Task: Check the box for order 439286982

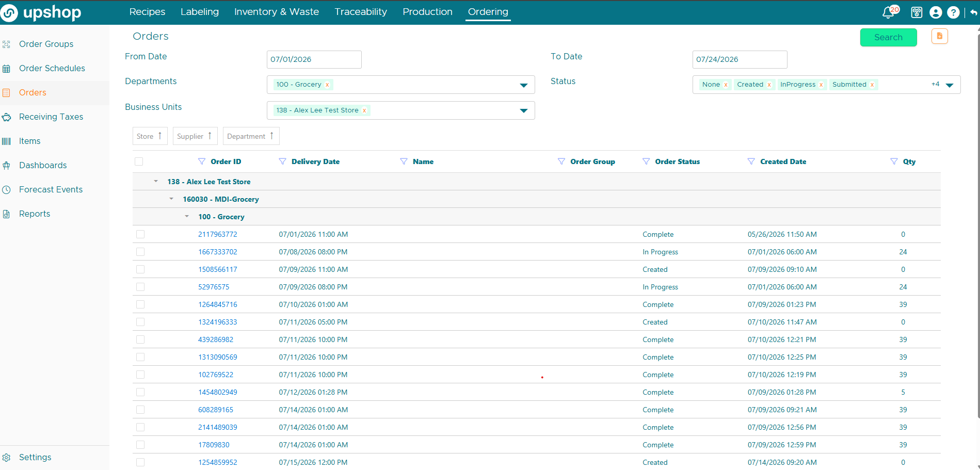Action: point(140,339)
